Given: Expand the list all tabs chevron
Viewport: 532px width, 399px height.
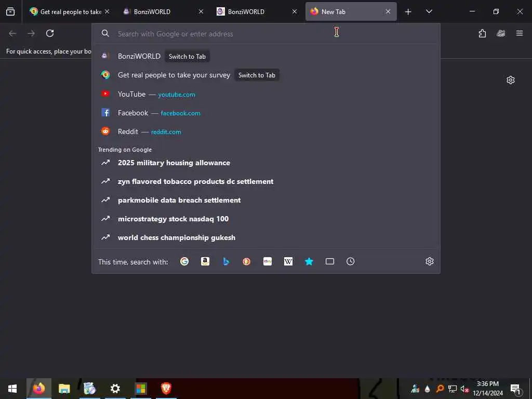Looking at the screenshot, I should click(429, 11).
